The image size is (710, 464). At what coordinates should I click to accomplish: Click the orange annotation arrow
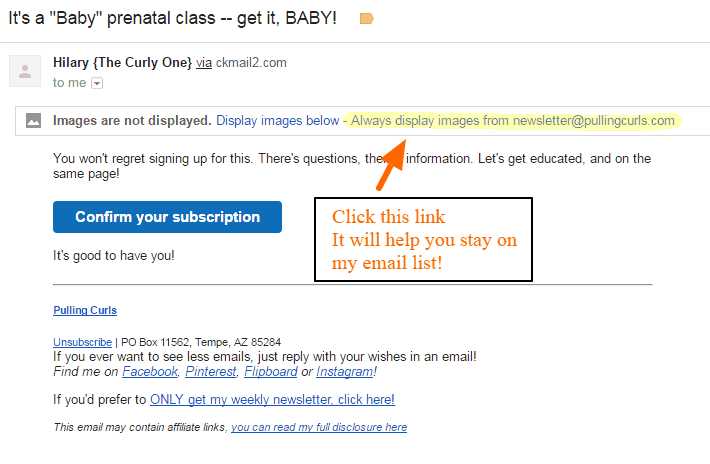390,164
